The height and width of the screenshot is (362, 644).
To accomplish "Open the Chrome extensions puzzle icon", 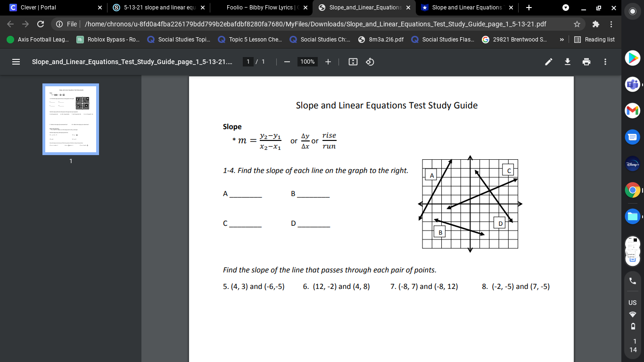I will click(596, 24).
